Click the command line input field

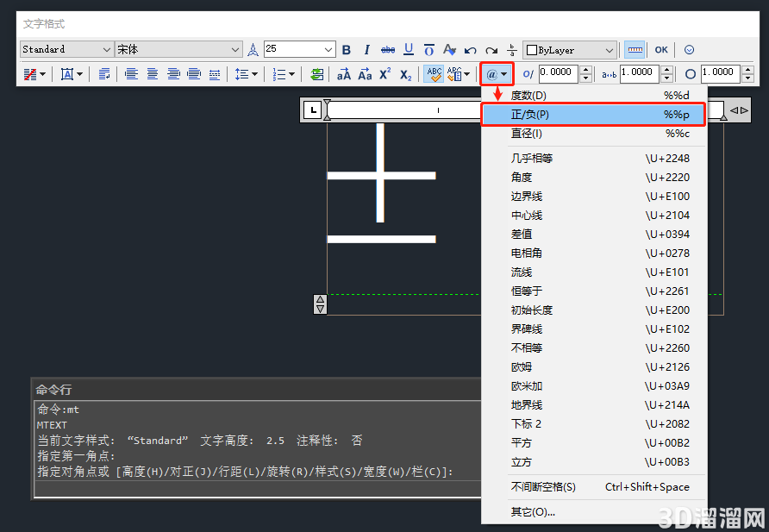tap(258, 489)
